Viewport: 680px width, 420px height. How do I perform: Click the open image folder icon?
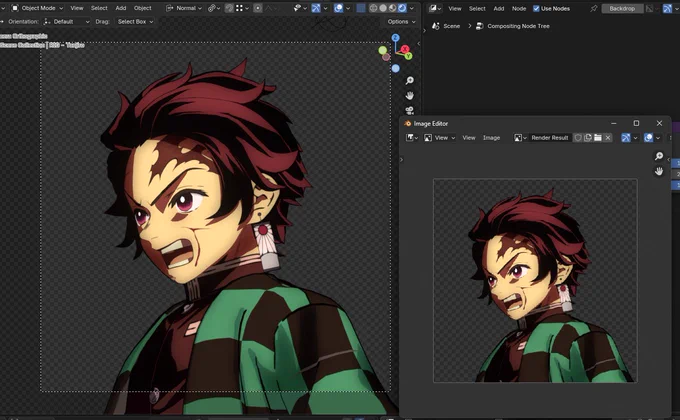pyautogui.click(x=598, y=138)
